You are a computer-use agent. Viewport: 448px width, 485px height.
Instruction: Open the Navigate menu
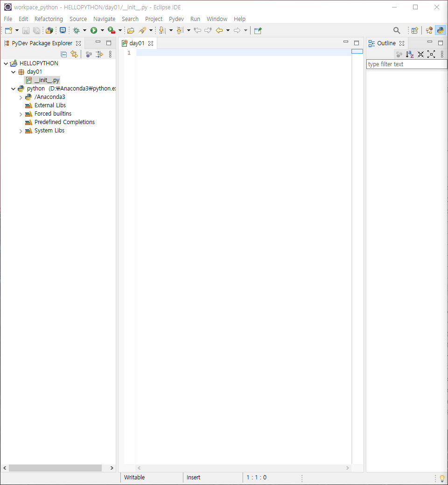point(105,19)
